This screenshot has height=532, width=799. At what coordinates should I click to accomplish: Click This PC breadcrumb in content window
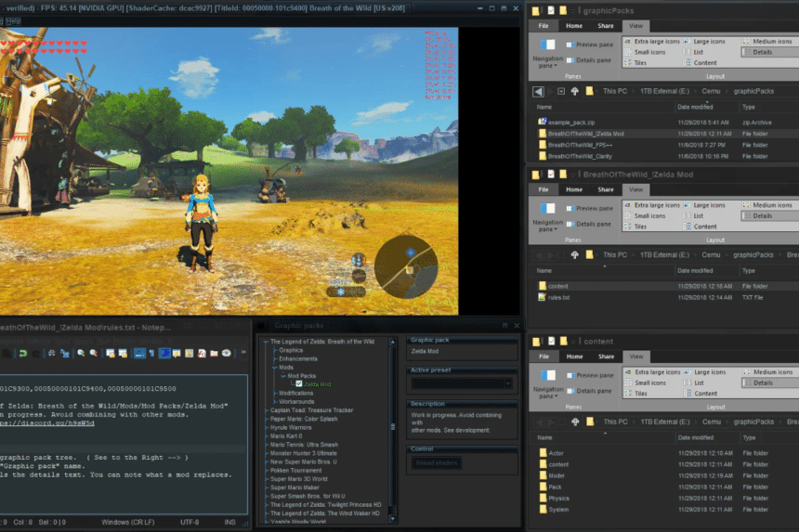tap(616, 422)
